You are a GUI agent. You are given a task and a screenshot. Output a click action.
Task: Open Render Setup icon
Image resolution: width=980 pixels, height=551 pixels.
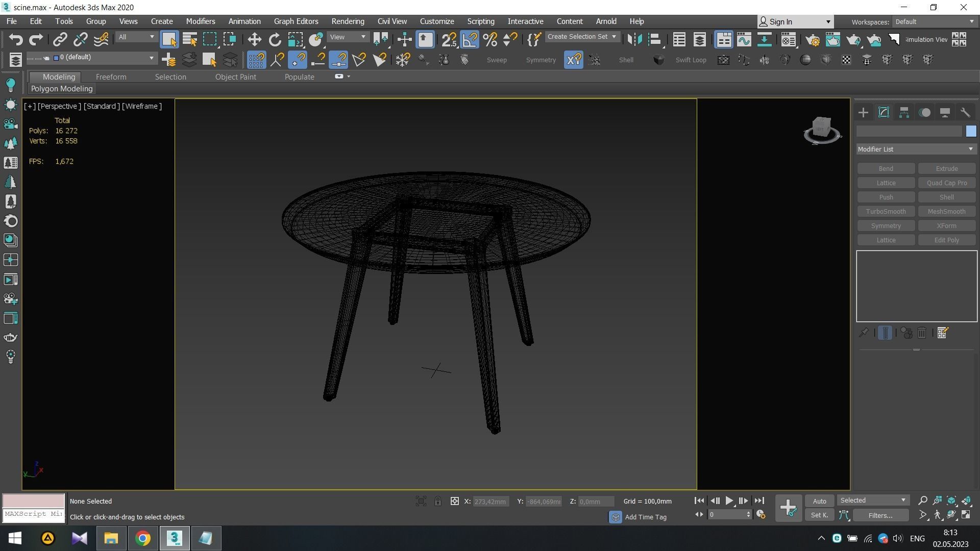click(813, 39)
